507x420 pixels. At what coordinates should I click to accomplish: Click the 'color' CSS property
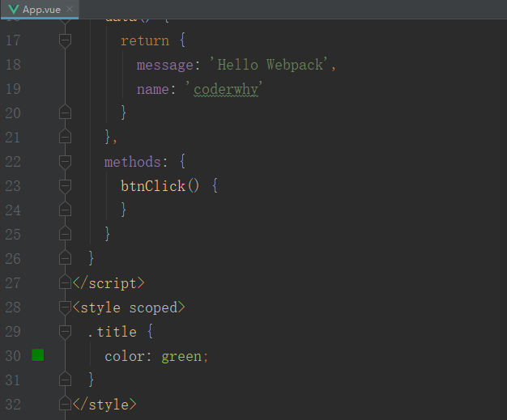click(125, 356)
